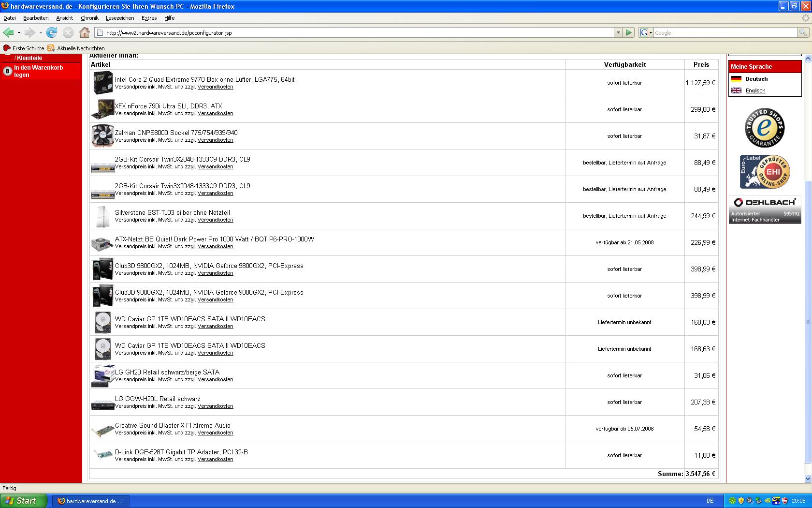The height and width of the screenshot is (508, 812).
Task: Click the green Go arrow beside address bar
Action: coord(629,32)
